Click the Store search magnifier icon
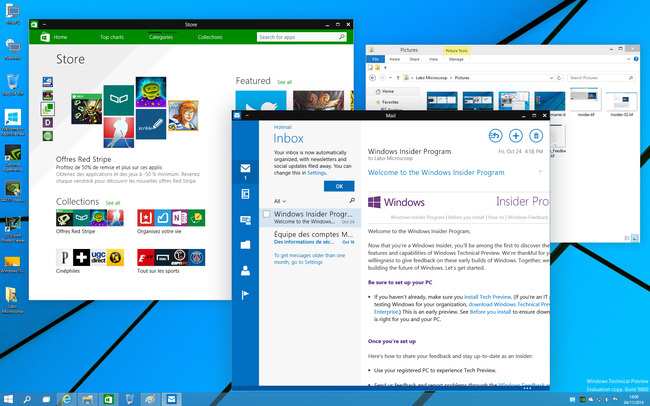Screen dimensions: 650x406 342,37
